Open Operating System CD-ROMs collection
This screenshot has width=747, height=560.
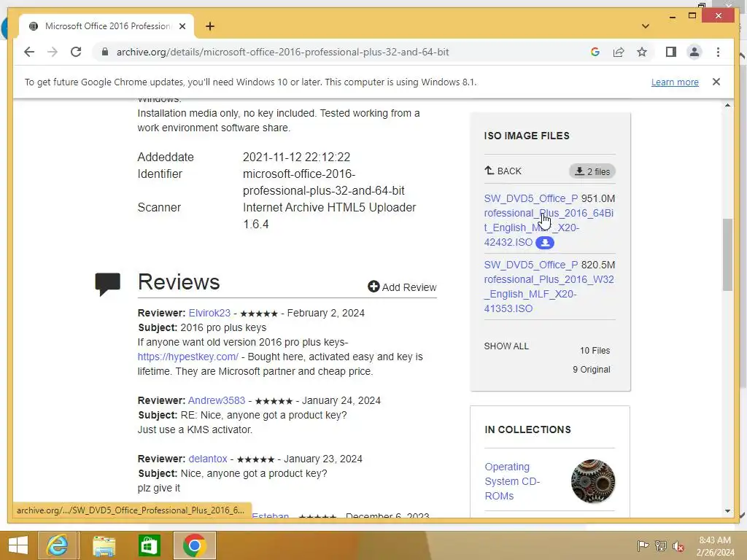coord(512,481)
